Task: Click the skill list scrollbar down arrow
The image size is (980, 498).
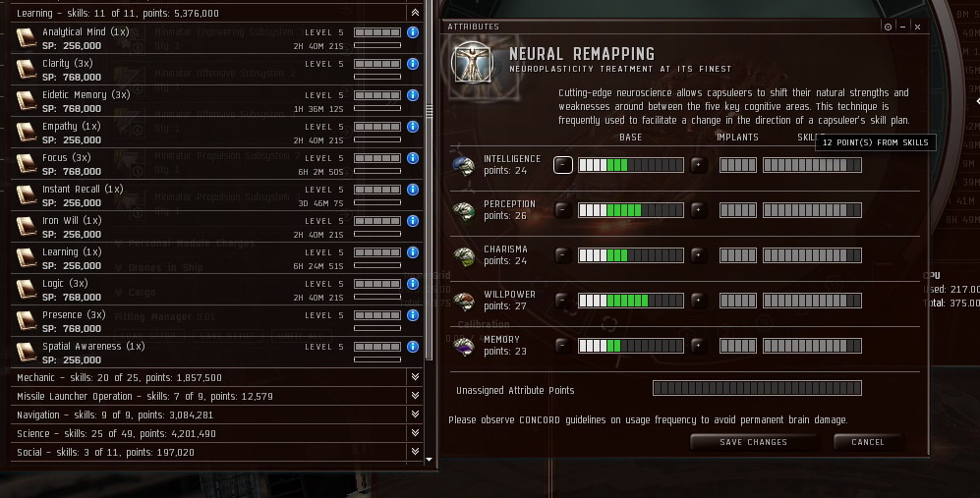Action: pos(429,460)
